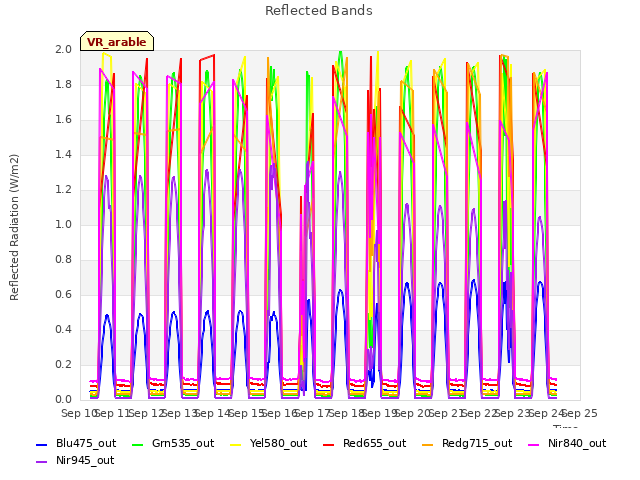Click the 0.8 y-axis tick label

(63, 260)
